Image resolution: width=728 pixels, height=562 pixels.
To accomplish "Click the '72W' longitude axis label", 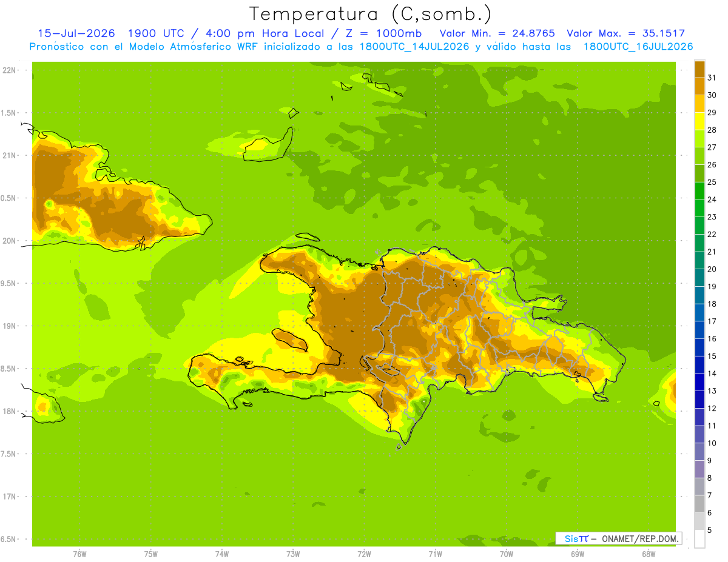I will (364, 554).
